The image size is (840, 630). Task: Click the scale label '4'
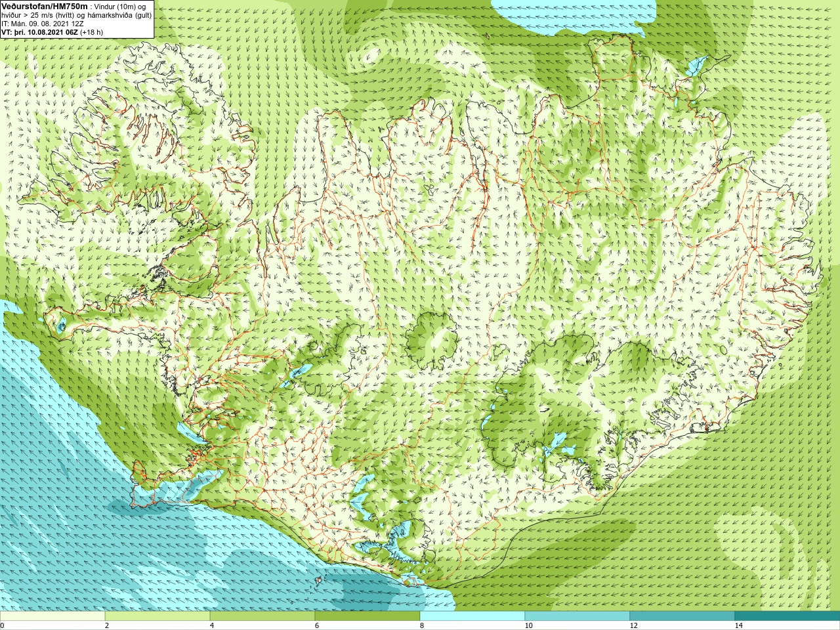[x=211, y=625]
